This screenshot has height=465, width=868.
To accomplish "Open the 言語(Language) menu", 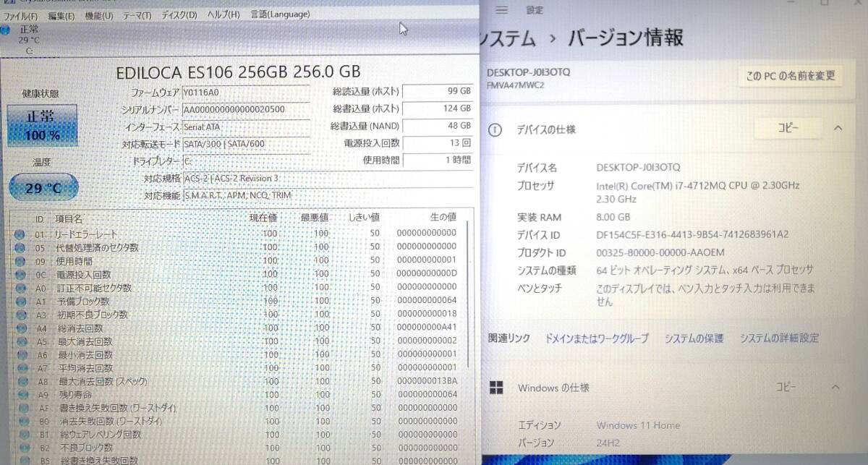I will coord(280,14).
